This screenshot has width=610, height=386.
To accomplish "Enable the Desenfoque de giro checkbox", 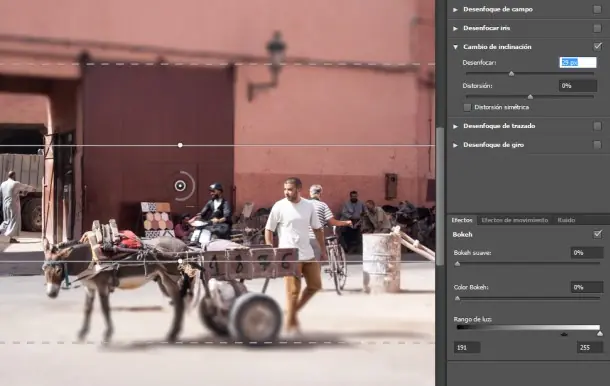I will (597, 145).
